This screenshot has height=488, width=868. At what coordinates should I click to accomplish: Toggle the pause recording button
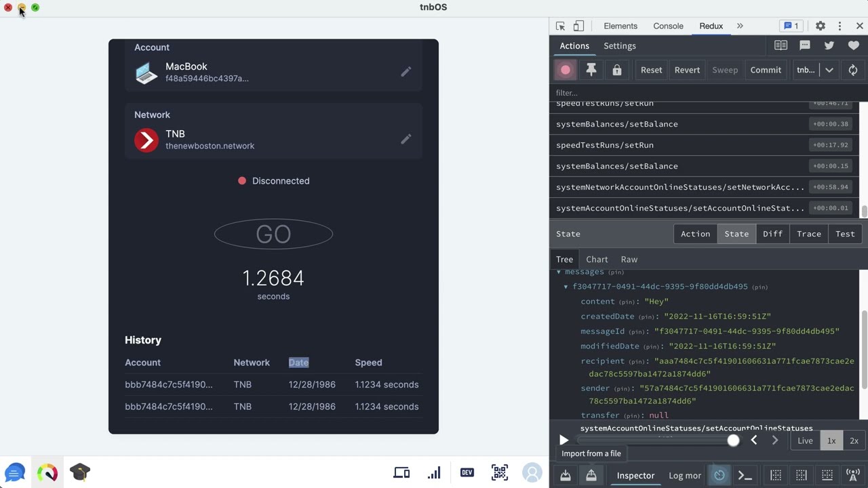click(x=566, y=70)
